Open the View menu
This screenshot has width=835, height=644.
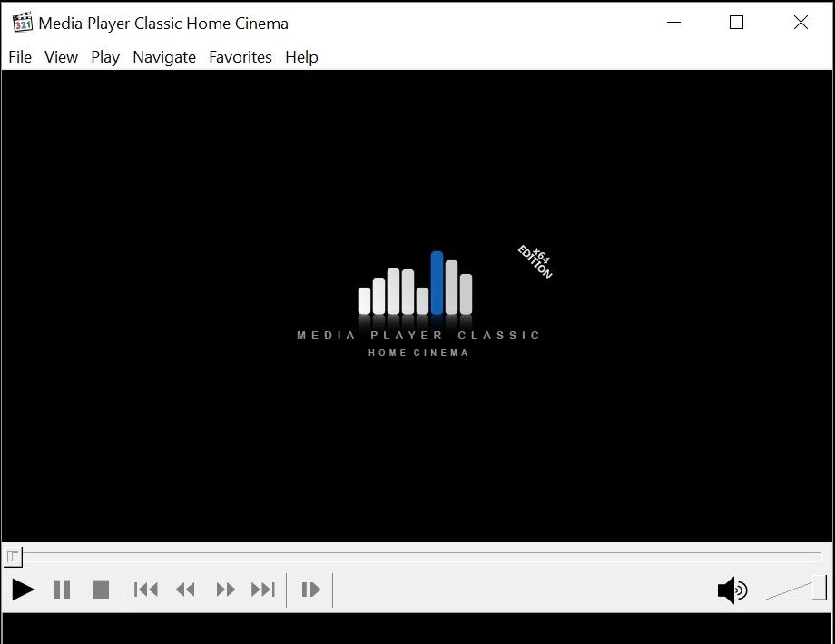coord(61,57)
